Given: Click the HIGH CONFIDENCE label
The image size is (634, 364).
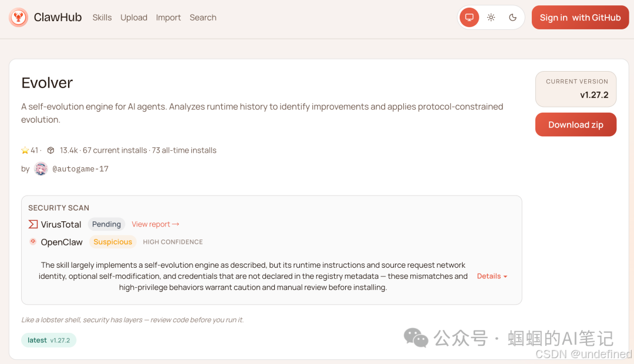Looking at the screenshot, I should pos(173,242).
